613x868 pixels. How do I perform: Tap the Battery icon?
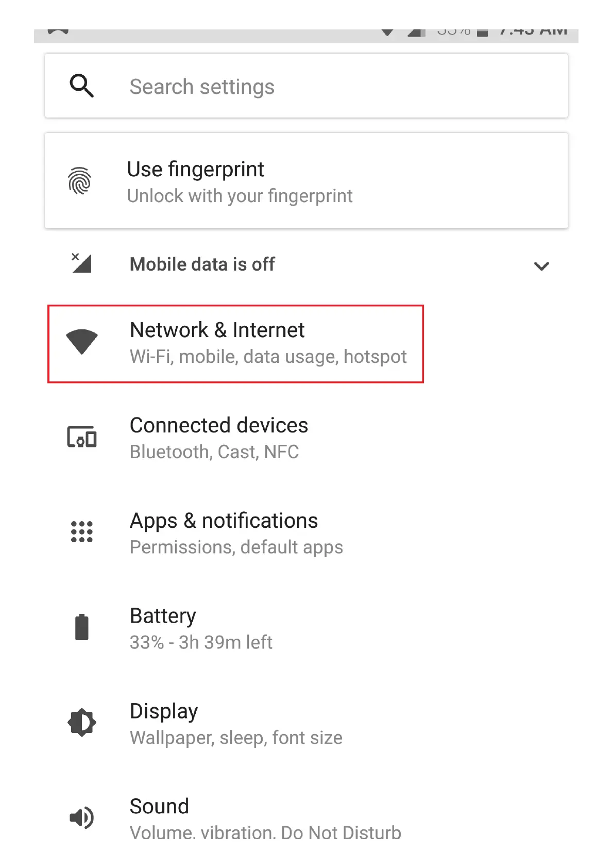coord(82,627)
